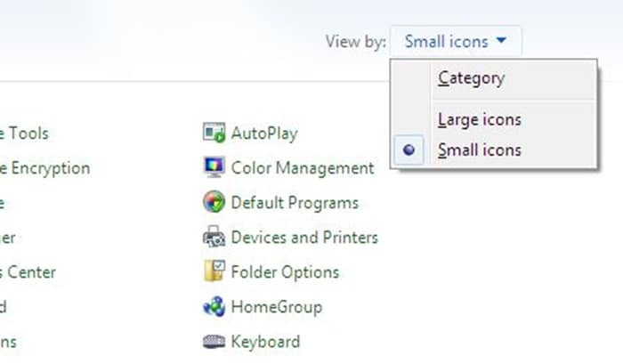Open the Keyboard link

[x=265, y=342]
